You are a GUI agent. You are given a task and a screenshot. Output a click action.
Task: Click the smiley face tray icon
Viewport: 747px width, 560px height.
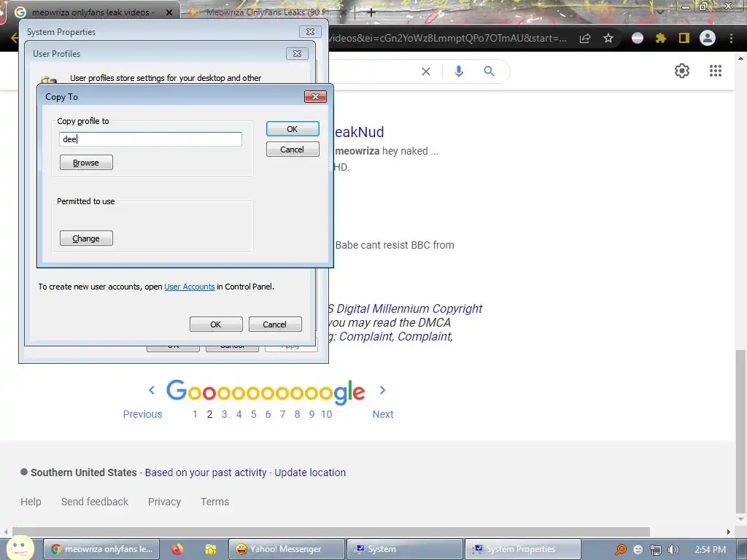pyautogui.click(x=638, y=550)
